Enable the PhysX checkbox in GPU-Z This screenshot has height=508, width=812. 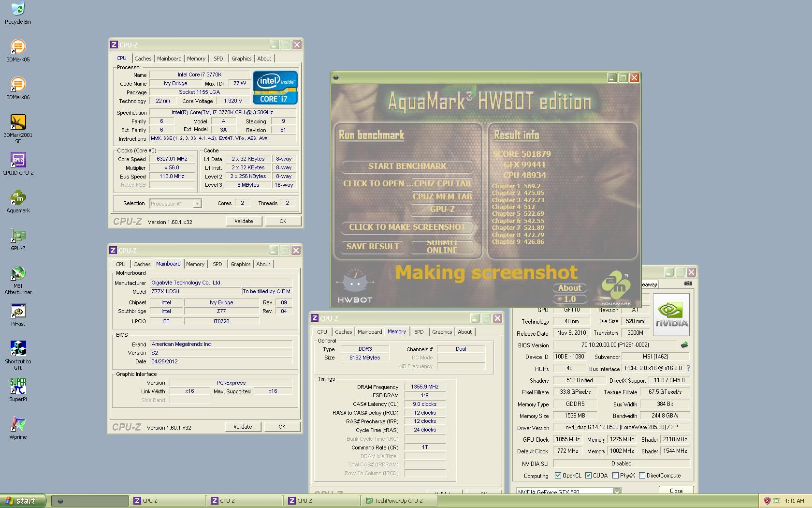click(x=615, y=476)
